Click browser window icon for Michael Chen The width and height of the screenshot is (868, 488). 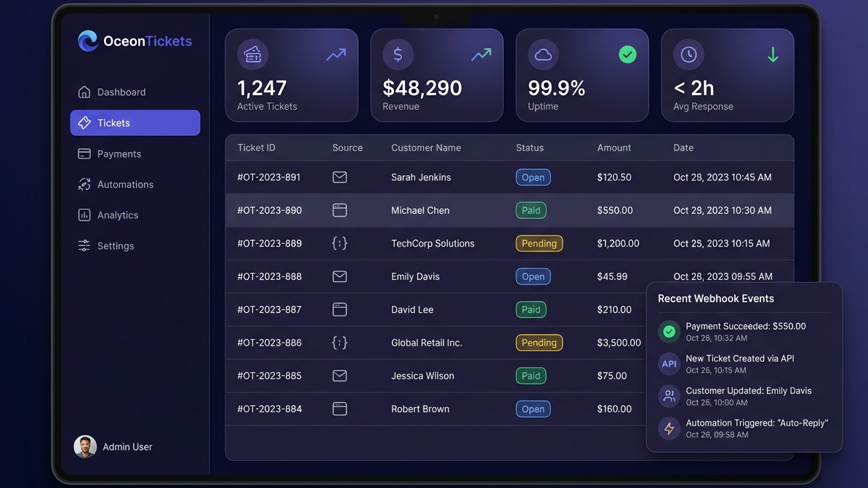pyautogui.click(x=339, y=210)
